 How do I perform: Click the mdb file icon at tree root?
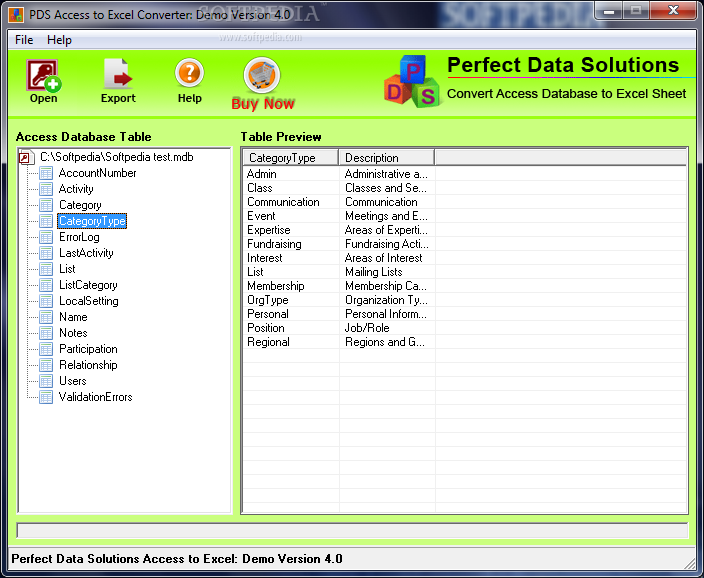point(26,158)
